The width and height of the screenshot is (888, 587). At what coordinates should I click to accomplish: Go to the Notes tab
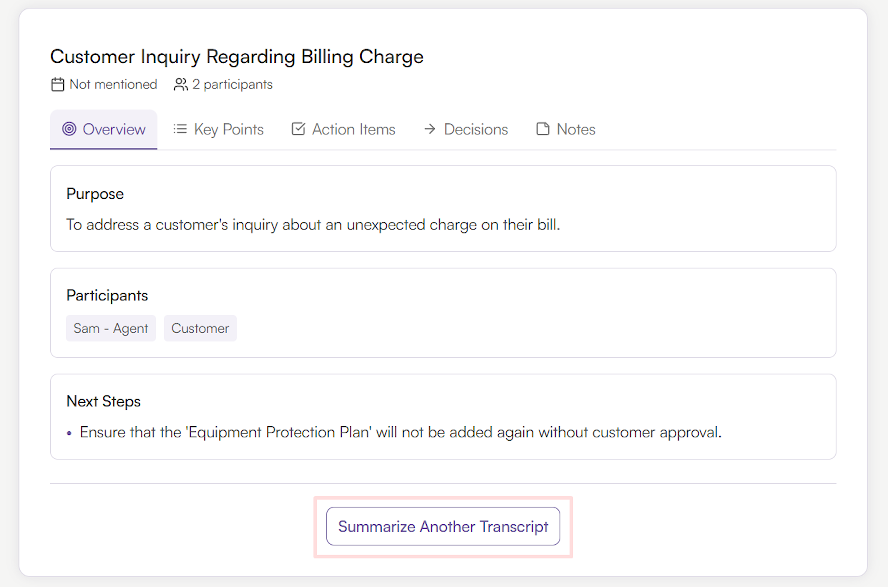pos(576,129)
